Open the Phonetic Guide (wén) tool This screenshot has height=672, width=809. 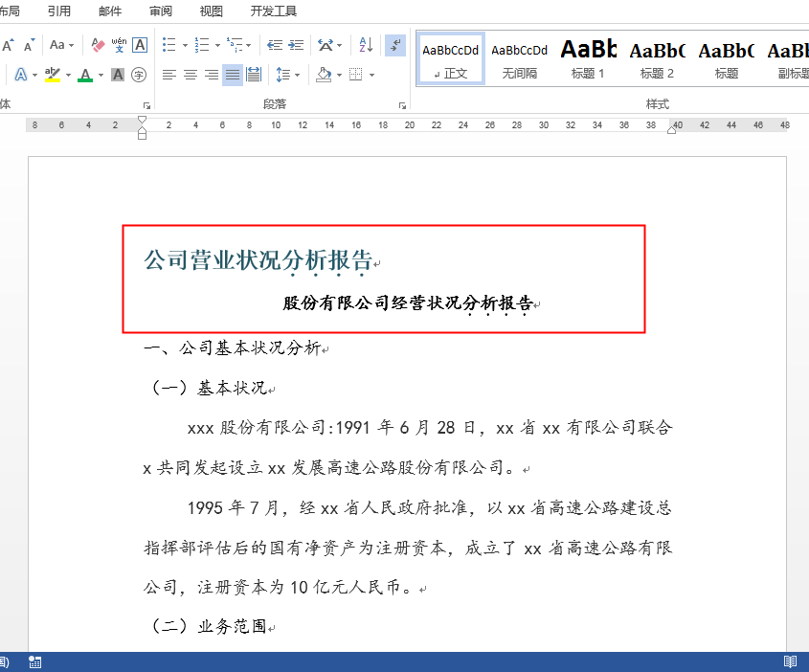pos(119,45)
